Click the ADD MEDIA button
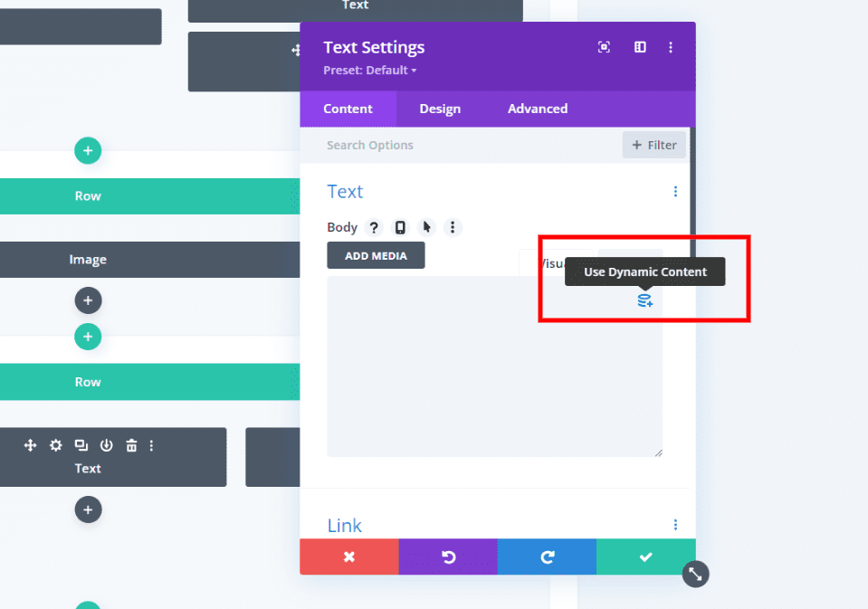 (376, 255)
